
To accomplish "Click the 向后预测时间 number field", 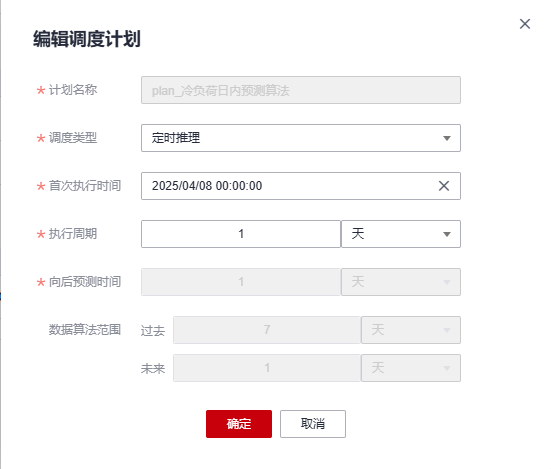I will (x=241, y=282).
